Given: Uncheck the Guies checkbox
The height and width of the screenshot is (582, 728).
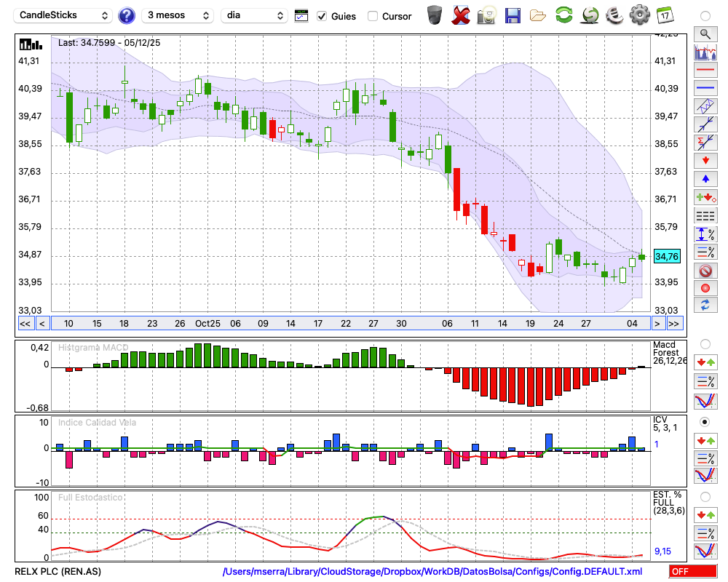Looking at the screenshot, I should point(322,15).
